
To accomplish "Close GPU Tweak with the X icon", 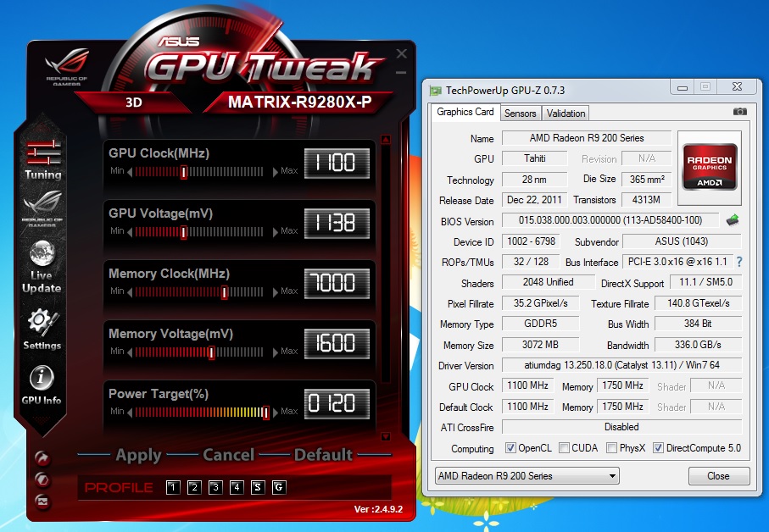I will pyautogui.click(x=402, y=53).
